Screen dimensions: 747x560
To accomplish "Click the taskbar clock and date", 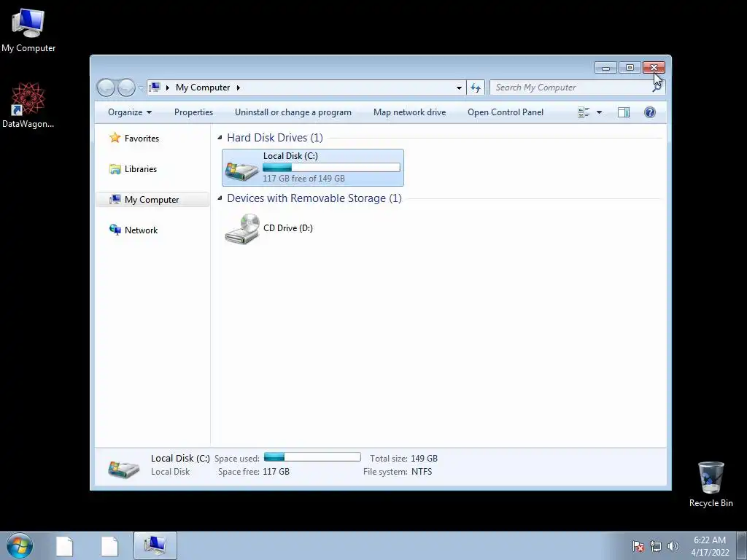I will coord(710,546).
